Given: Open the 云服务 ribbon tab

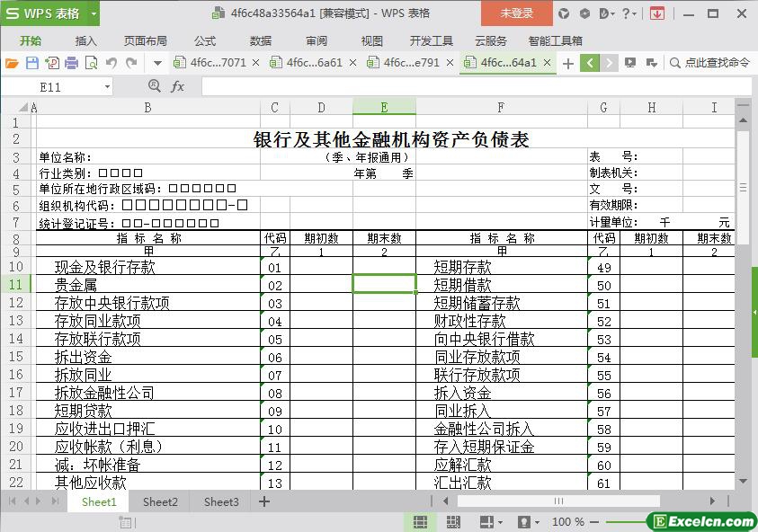Looking at the screenshot, I should [x=491, y=41].
